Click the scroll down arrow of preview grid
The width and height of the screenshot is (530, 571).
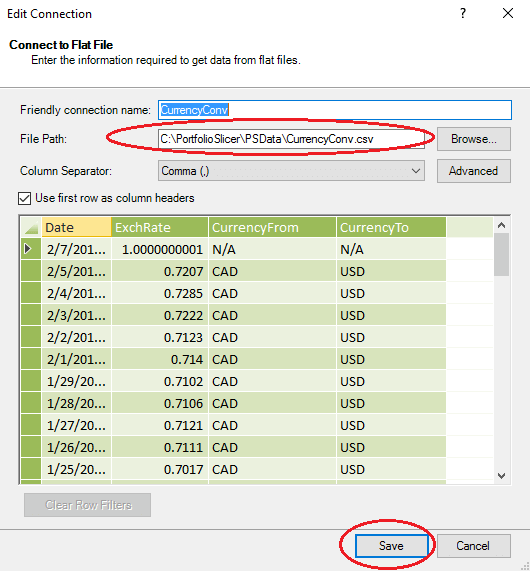pyautogui.click(x=502, y=476)
